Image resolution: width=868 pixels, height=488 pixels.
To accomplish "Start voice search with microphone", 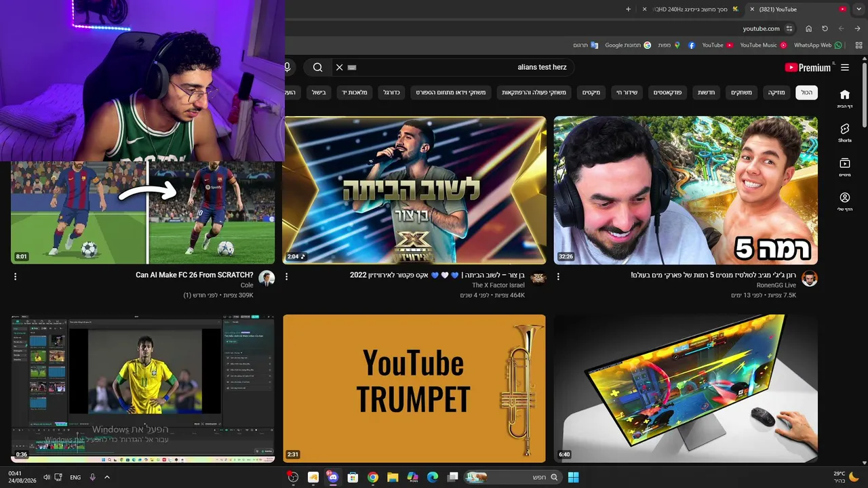I will [x=288, y=68].
